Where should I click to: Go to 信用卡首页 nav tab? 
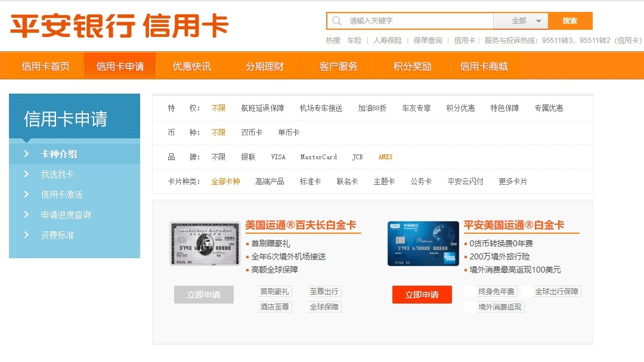[x=45, y=66]
